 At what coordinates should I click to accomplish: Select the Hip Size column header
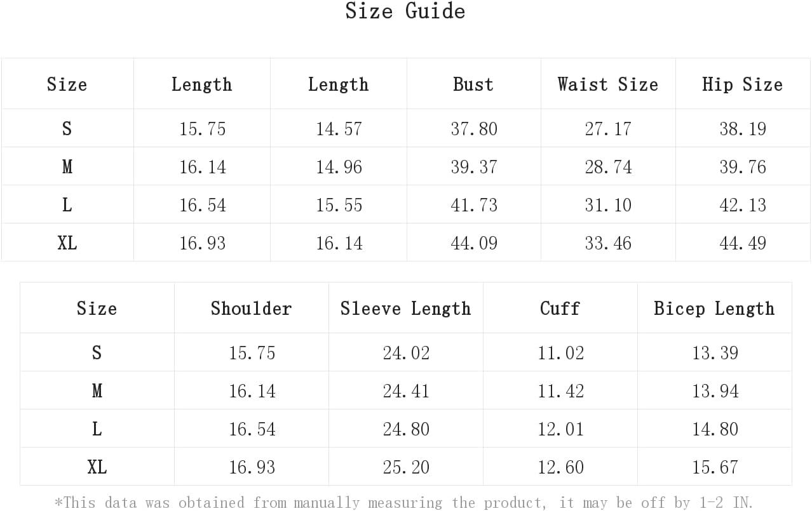(x=742, y=84)
